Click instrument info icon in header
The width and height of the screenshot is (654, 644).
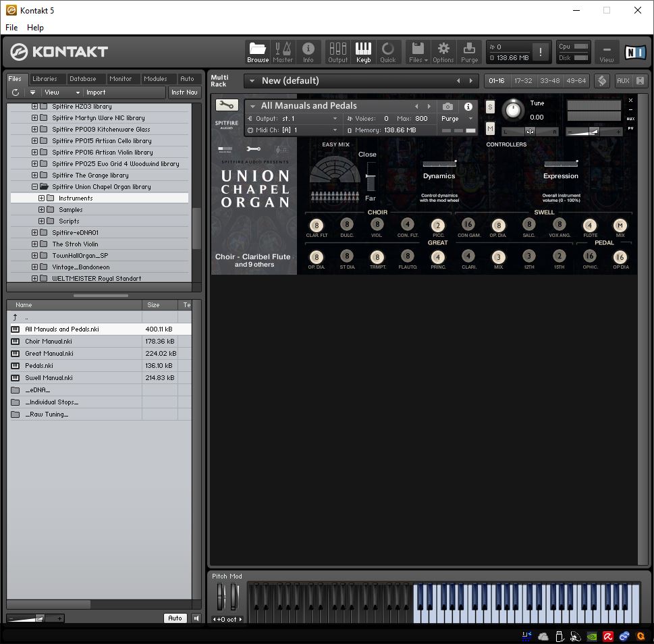point(468,107)
